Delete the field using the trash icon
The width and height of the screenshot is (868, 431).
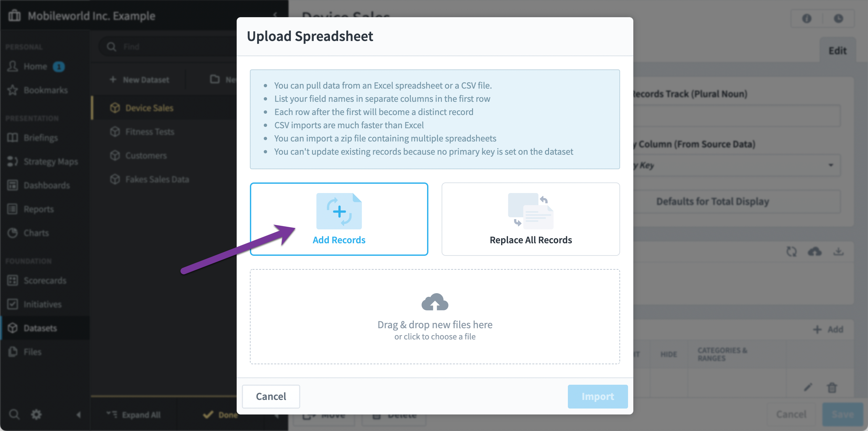[832, 387]
